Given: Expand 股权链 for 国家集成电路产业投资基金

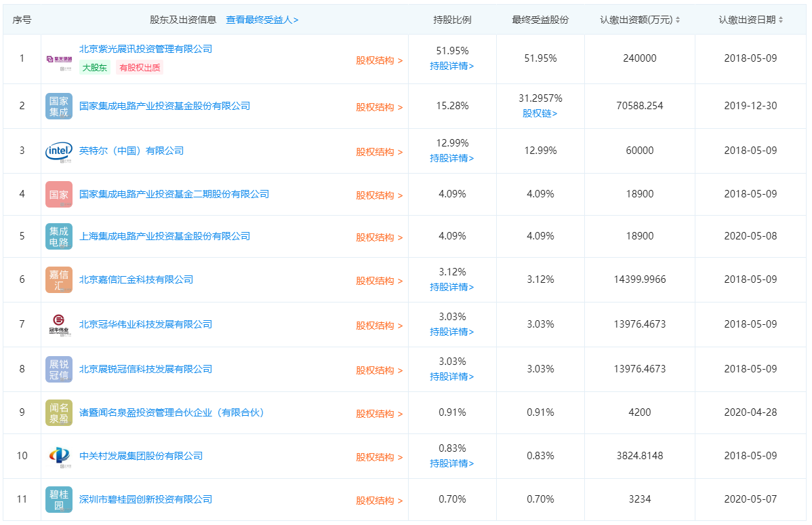Looking at the screenshot, I should (x=540, y=113).
